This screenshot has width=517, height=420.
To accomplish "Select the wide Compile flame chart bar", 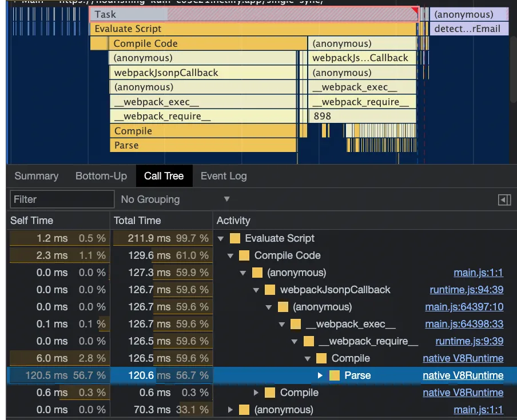I will [x=203, y=131].
